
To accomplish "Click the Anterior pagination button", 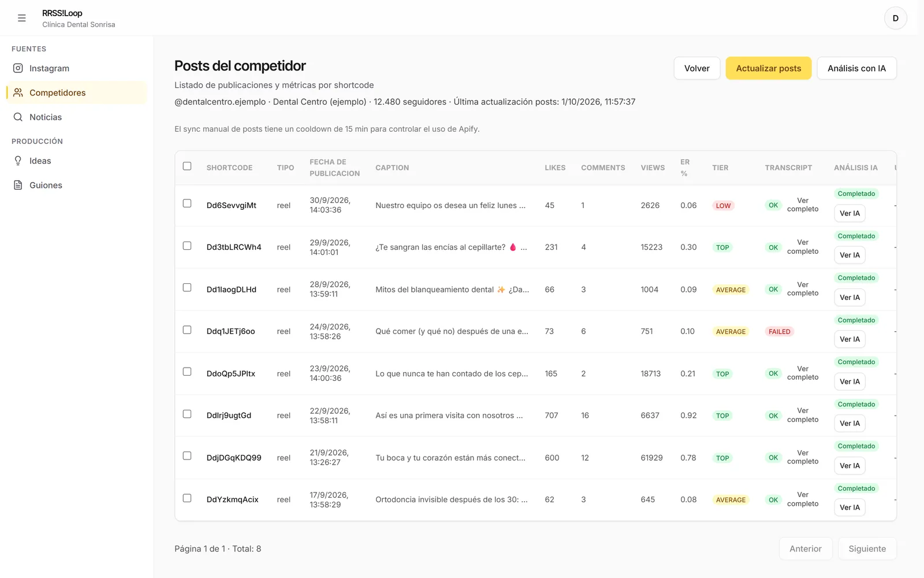I will (x=805, y=549).
